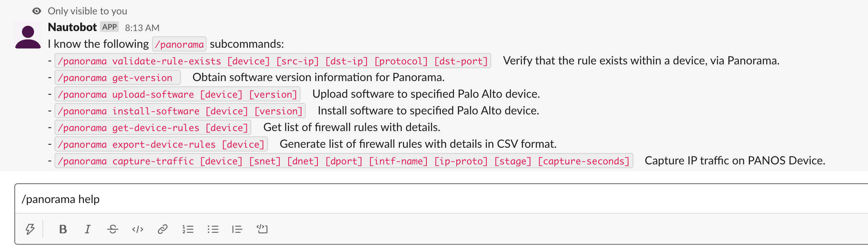This screenshot has width=868, height=250.
Task: Click the 8:13 AM message timestamp
Action: [142, 28]
